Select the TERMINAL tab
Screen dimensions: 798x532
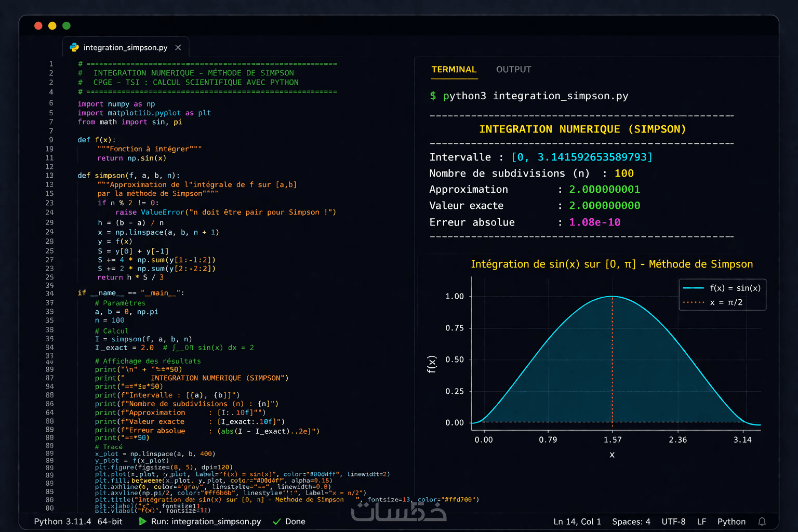point(454,70)
